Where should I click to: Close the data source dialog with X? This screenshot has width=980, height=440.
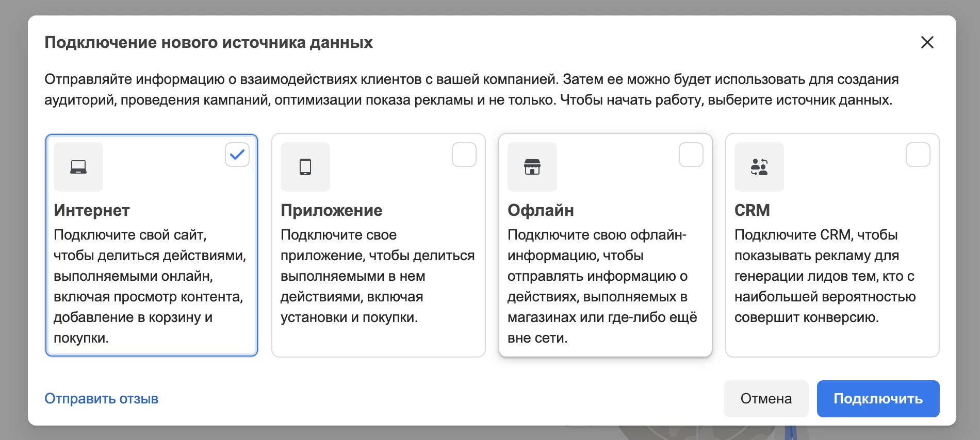tap(927, 42)
